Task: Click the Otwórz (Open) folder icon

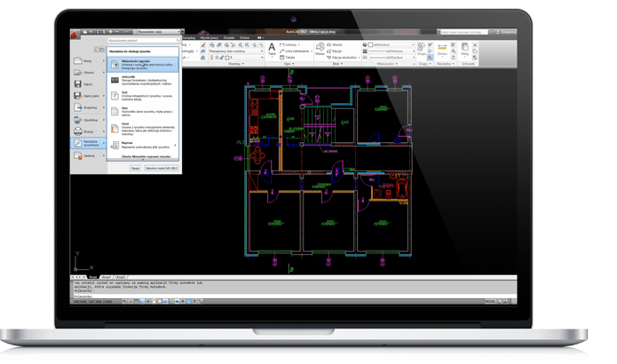Action: 78,73
